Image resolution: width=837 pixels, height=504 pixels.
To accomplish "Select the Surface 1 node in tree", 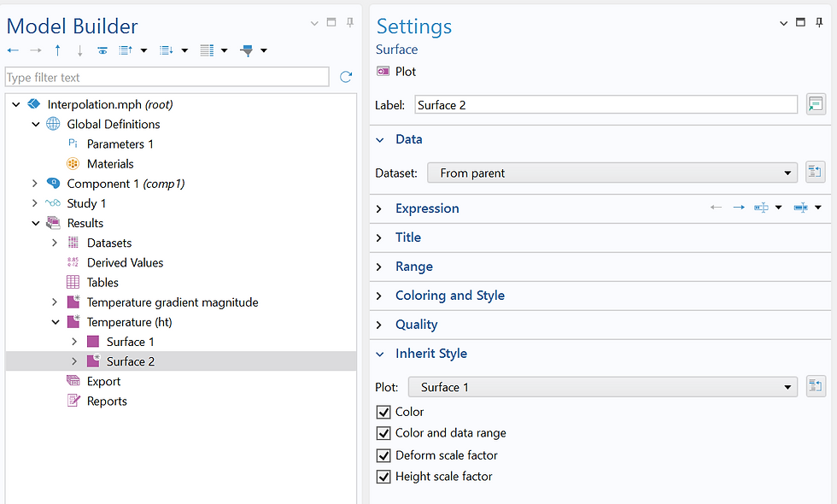I will click(130, 341).
